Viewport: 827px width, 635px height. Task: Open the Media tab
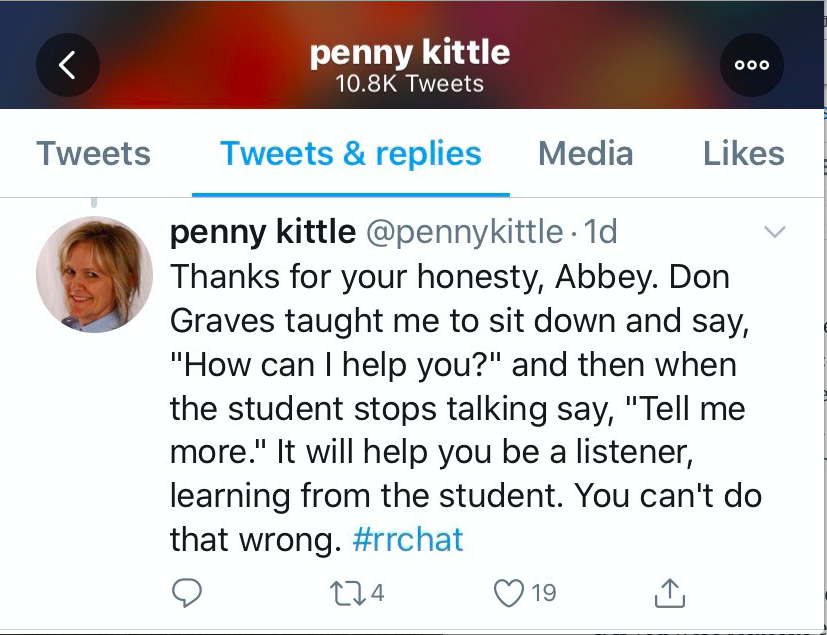(585, 154)
